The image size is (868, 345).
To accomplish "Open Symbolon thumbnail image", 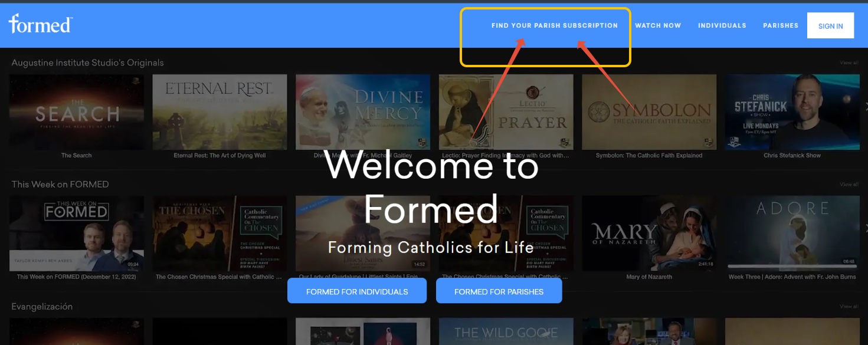I will click(649, 112).
